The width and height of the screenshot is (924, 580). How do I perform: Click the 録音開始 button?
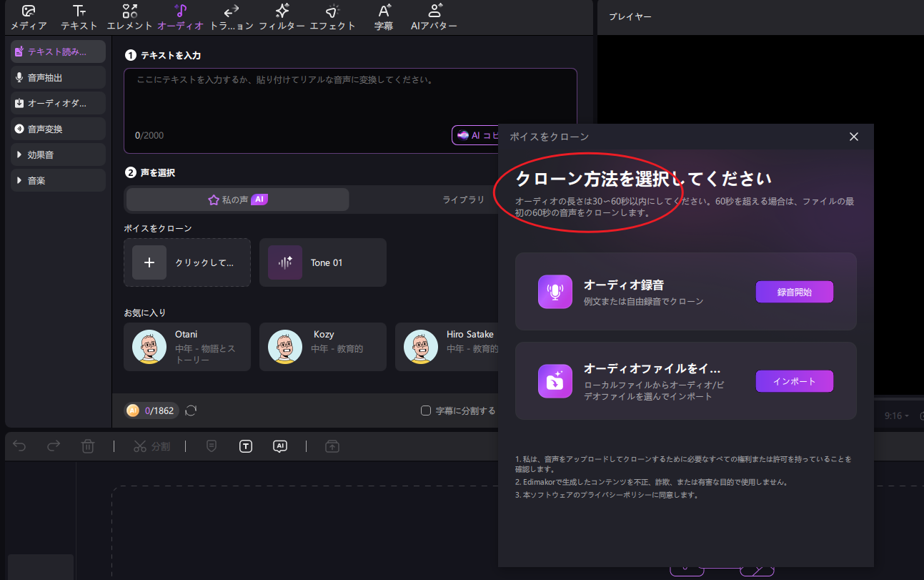click(795, 292)
